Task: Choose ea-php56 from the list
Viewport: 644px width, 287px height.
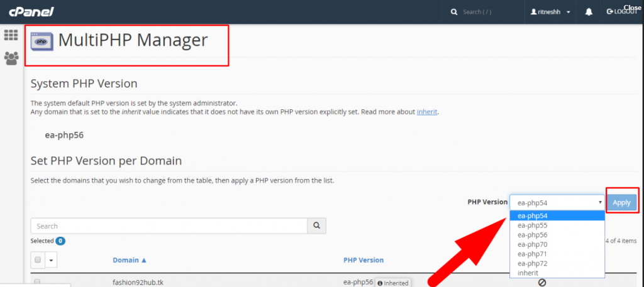Action: click(x=557, y=235)
